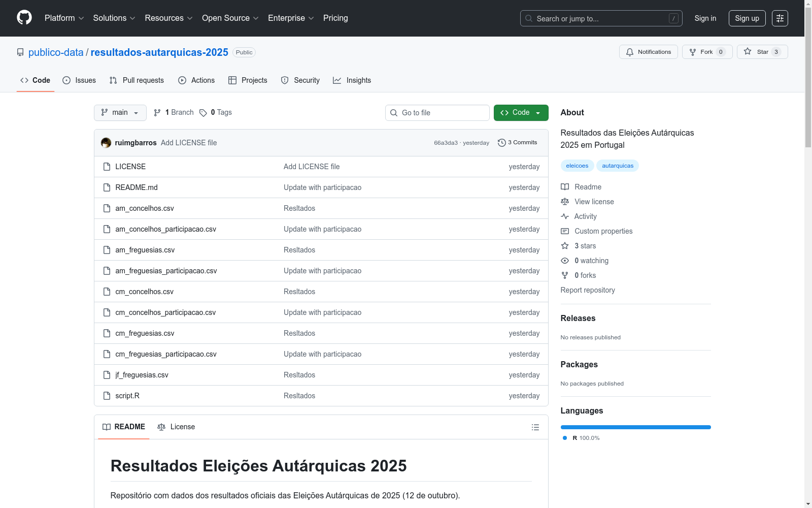Expand the Enterprise menu
The image size is (812, 508).
[291, 18]
